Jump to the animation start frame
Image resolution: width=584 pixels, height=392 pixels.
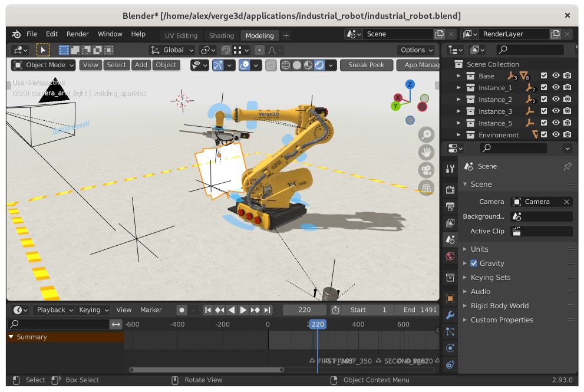coord(208,310)
